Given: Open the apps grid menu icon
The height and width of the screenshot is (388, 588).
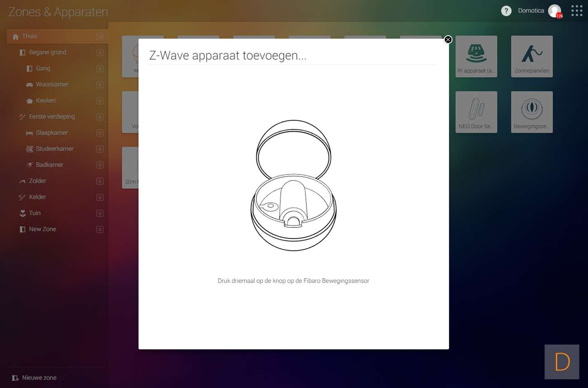Looking at the screenshot, I should point(577,11).
